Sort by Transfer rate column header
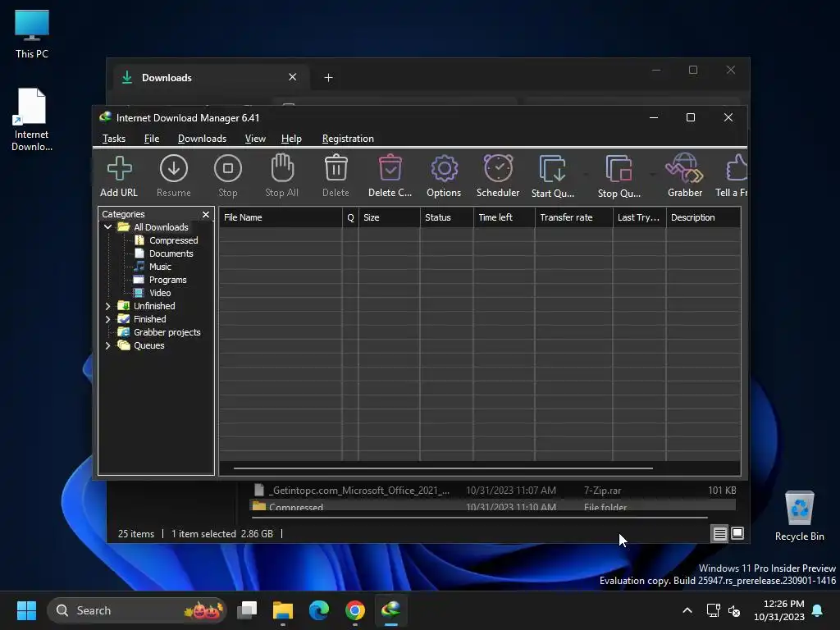840x630 pixels. [573, 217]
